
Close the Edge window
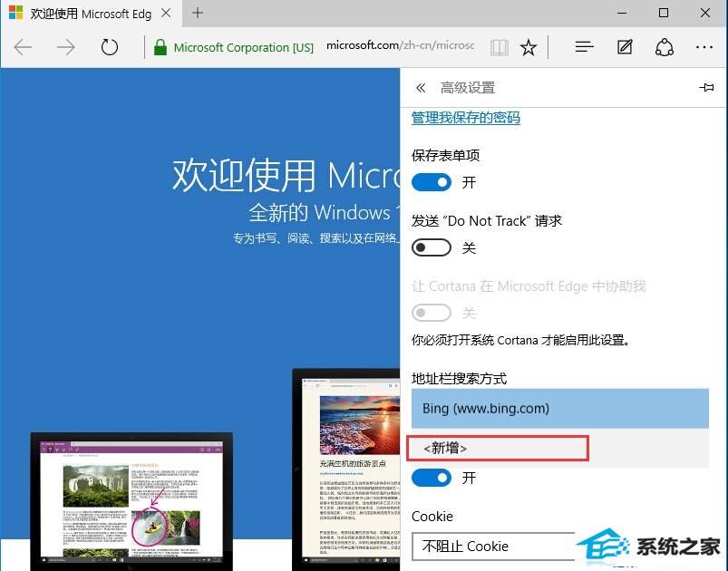(x=705, y=13)
